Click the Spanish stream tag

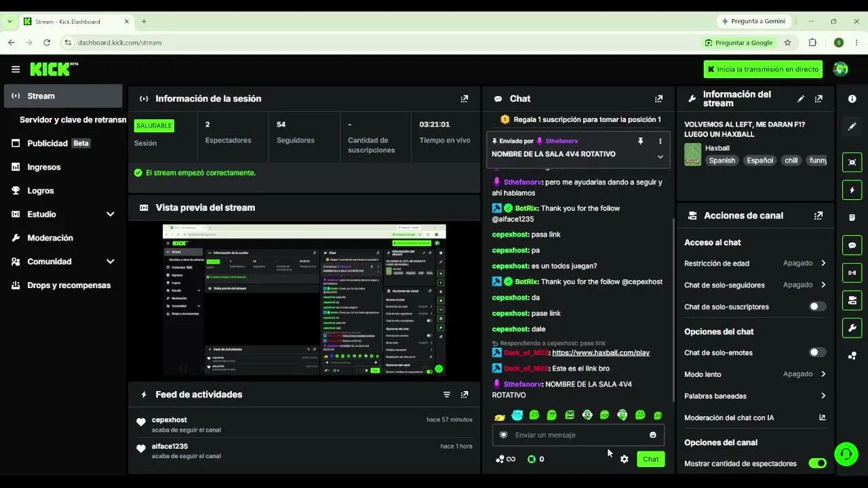pyautogui.click(x=722, y=161)
